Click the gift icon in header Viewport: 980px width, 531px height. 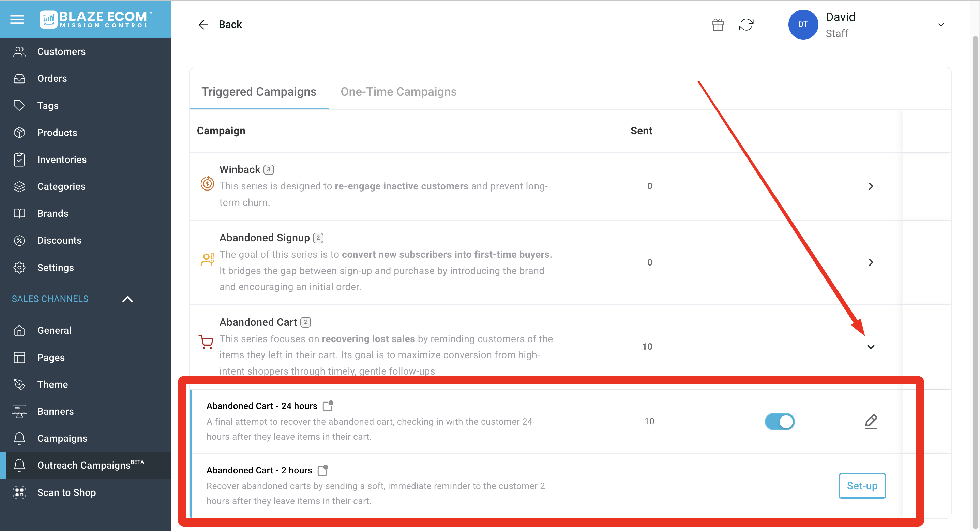[x=718, y=25]
